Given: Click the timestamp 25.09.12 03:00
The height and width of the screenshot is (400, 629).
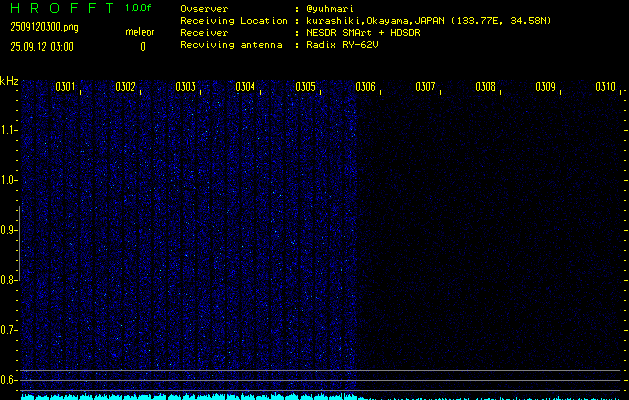Looking at the screenshot, I should tap(42, 47).
